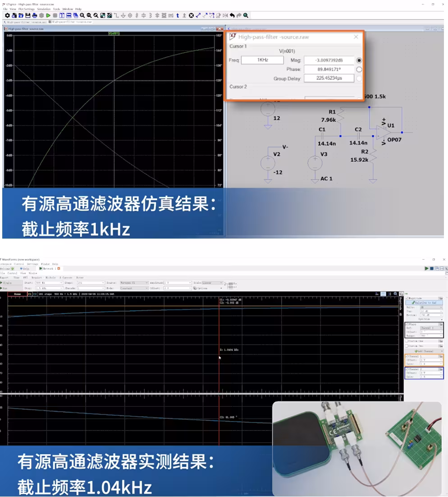Open the Magnitude settings gear icon
448x497 pixels.
441,298
